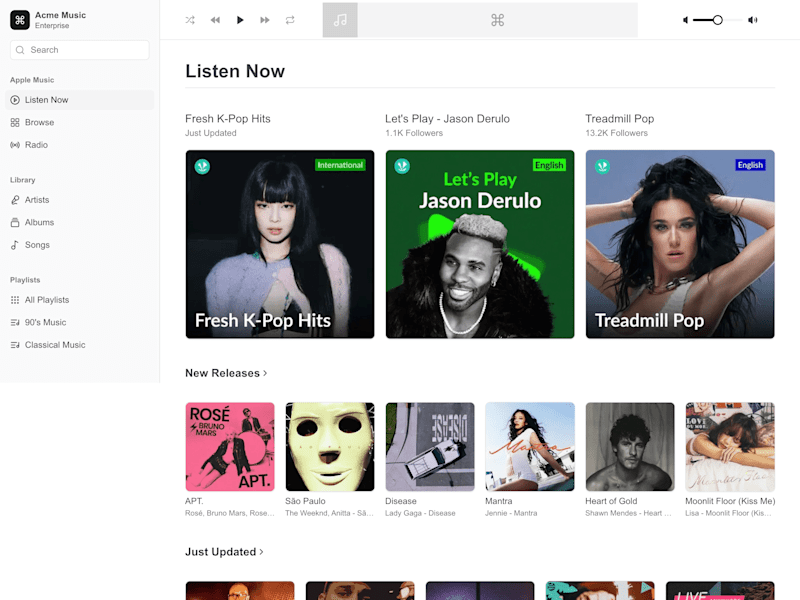This screenshot has height=600, width=800.
Task: Open the 90's Music playlist
Action: tap(80, 322)
